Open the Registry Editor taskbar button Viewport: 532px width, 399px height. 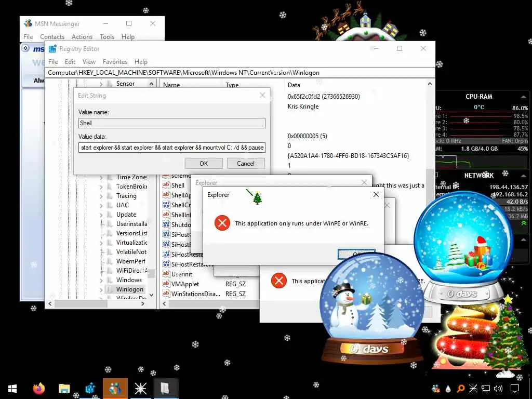(x=89, y=389)
